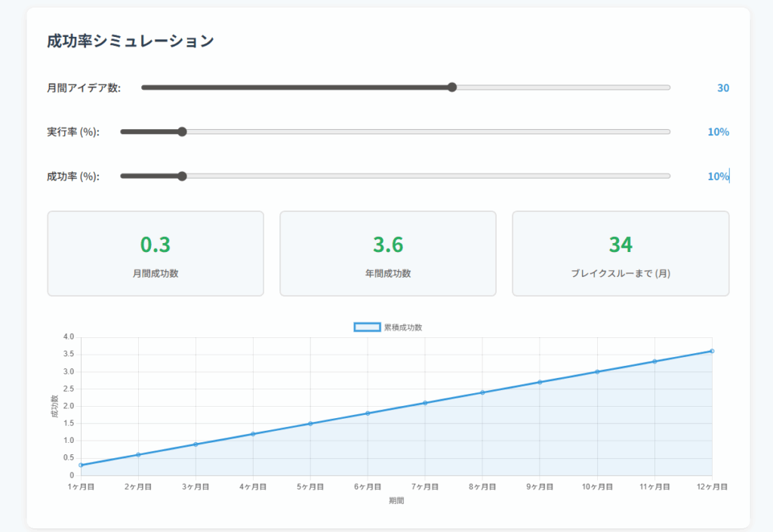Click the 実行率 value showing 10%
Image resolution: width=773 pixels, height=532 pixels.
click(718, 132)
